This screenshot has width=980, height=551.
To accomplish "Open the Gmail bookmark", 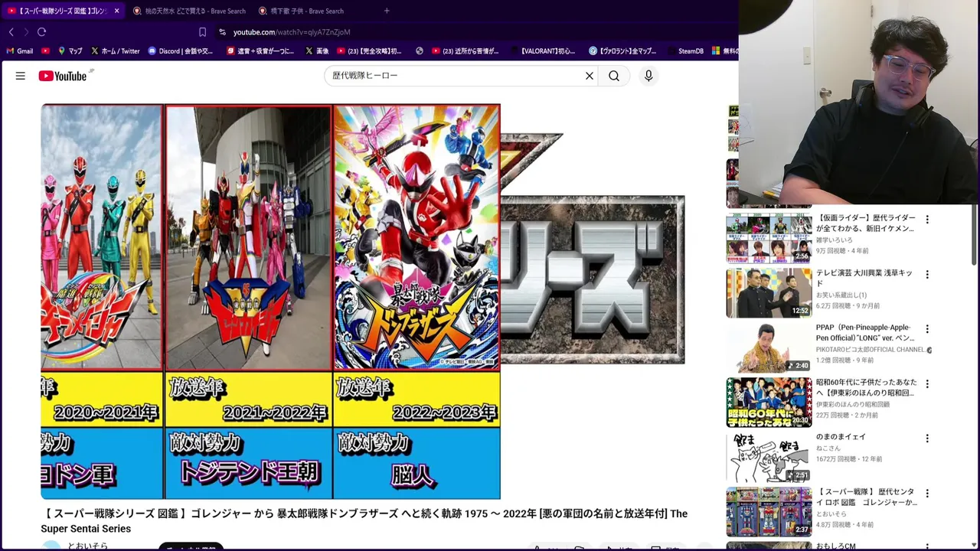I will tap(20, 51).
